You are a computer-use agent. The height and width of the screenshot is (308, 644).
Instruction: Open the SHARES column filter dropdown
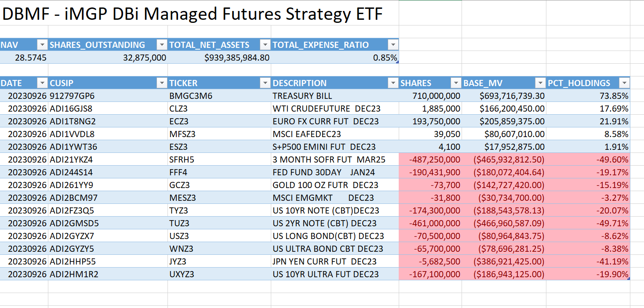click(456, 83)
